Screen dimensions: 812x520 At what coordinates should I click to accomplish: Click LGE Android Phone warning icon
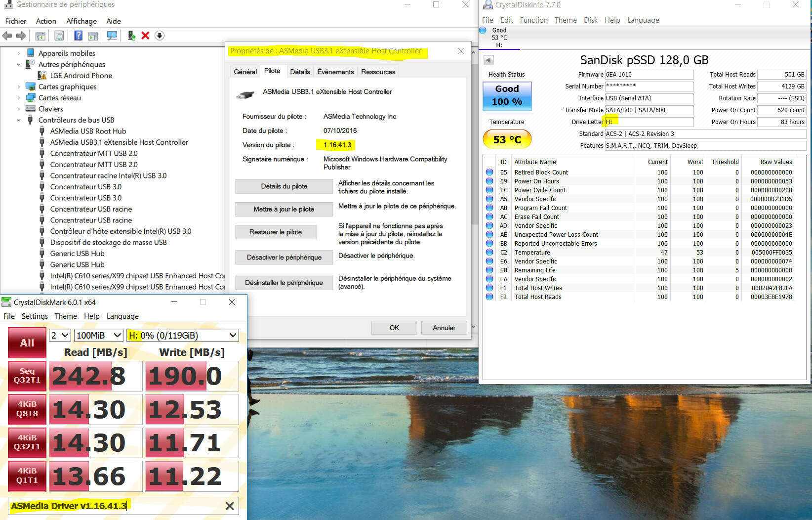[42, 75]
